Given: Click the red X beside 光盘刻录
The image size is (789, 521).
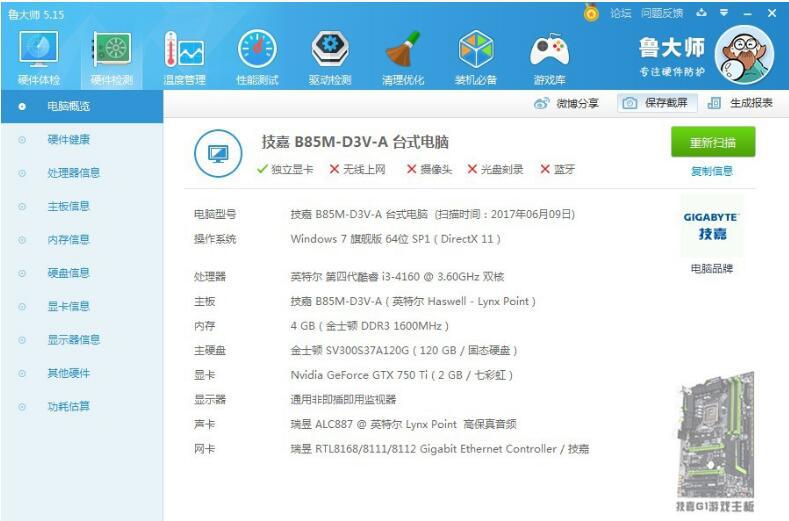Looking at the screenshot, I should (x=472, y=169).
